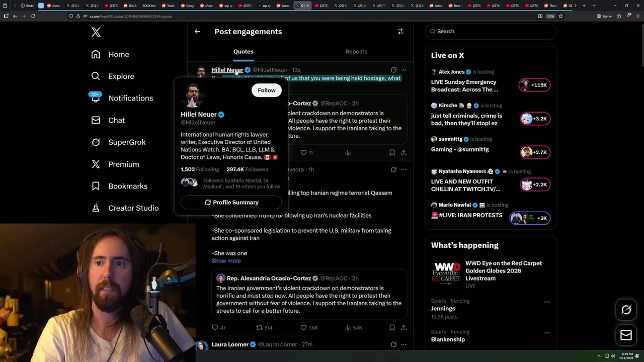Open Blankenship trending topic
This screenshot has width=644, height=362.
pos(448,339)
